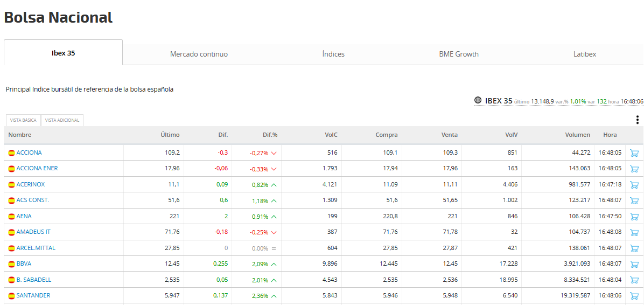The image size is (644, 305).
Task: Switch to Vista Básica view
Action: tap(23, 121)
